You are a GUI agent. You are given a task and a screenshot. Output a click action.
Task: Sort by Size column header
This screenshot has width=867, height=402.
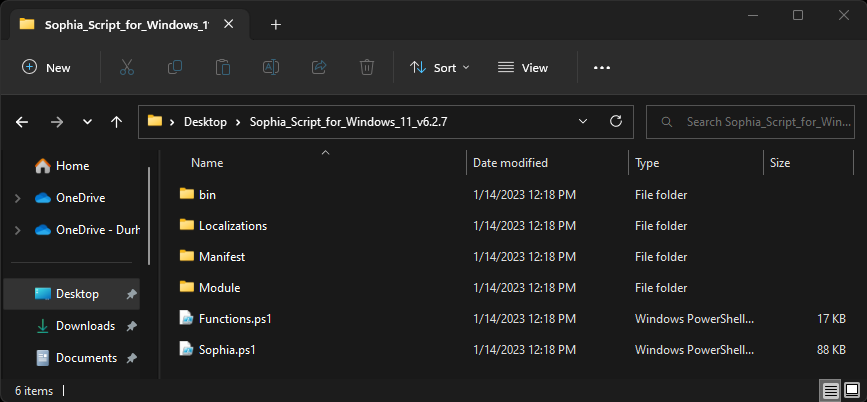click(x=780, y=163)
